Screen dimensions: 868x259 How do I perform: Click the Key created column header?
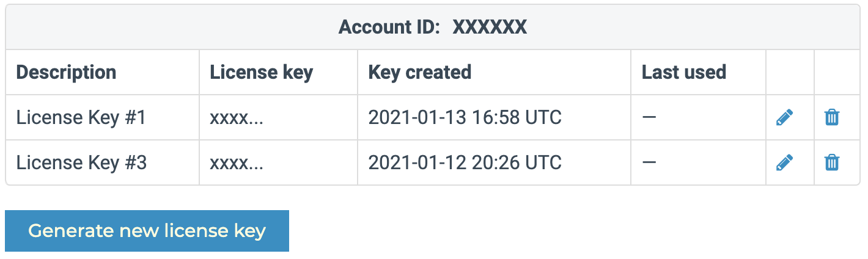pyautogui.click(x=419, y=72)
